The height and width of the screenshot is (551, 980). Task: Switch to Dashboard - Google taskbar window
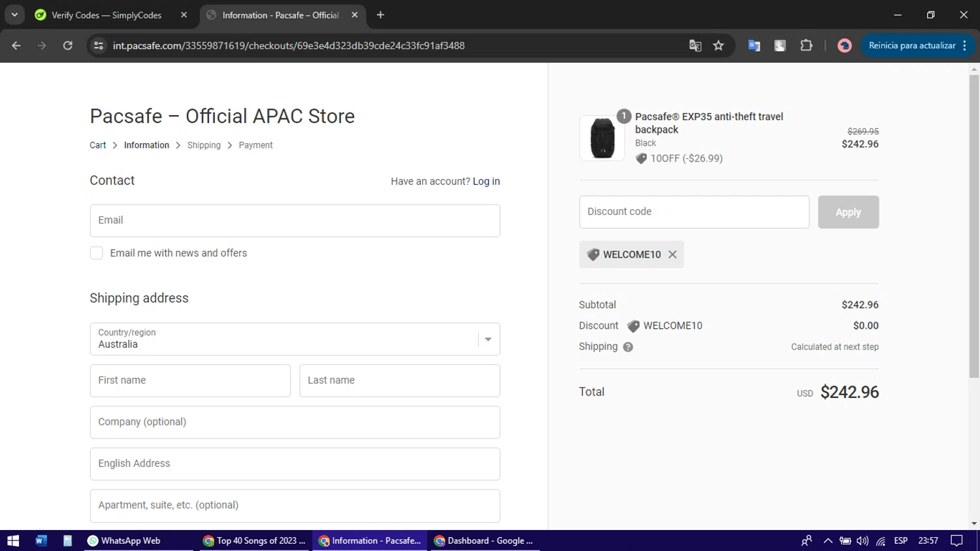(x=484, y=541)
